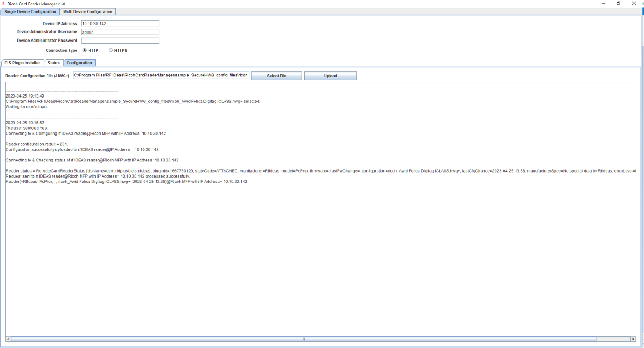Click the Device Administrator Username field
The height and width of the screenshot is (348, 644).
pos(120,32)
